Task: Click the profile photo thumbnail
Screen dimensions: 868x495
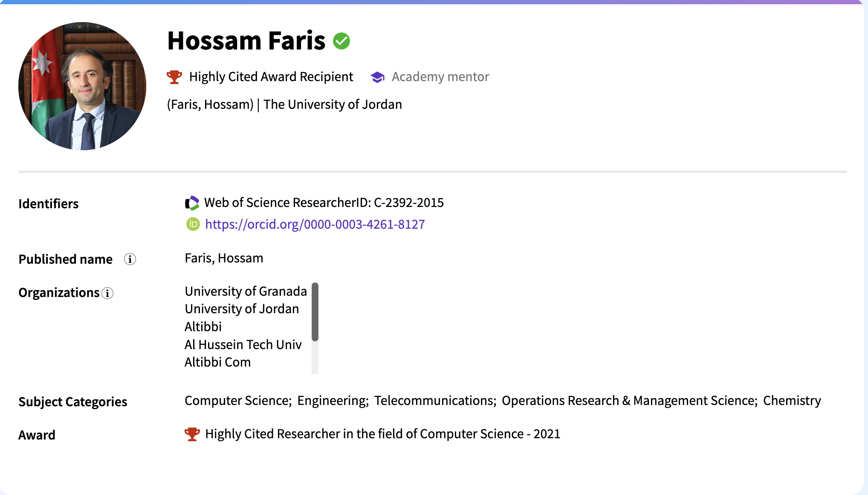Action: coord(82,86)
